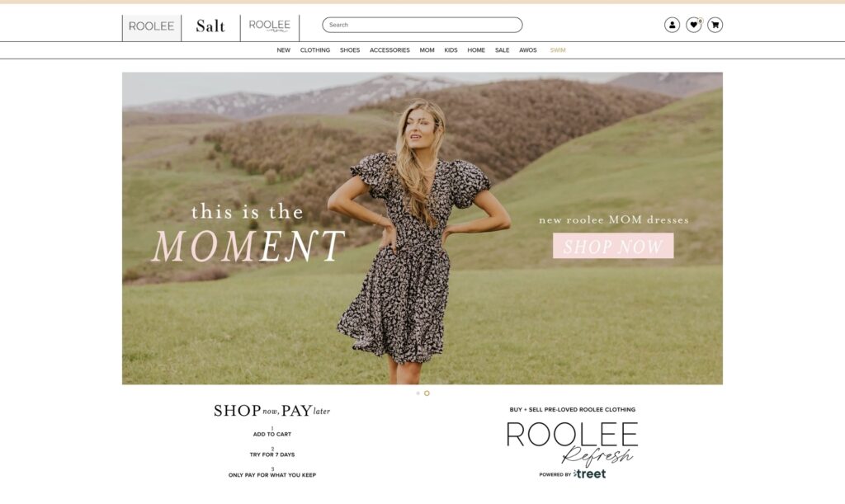Click into the Search field

[422, 25]
